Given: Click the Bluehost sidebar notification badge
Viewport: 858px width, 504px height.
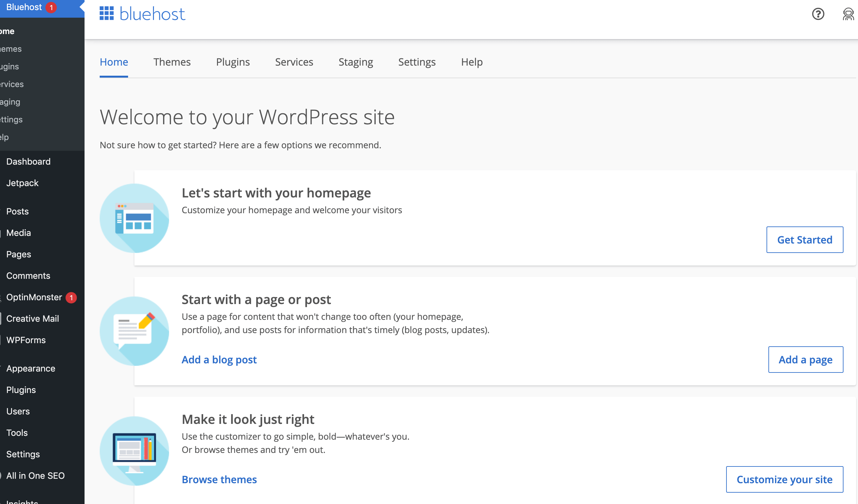Looking at the screenshot, I should click(51, 8).
